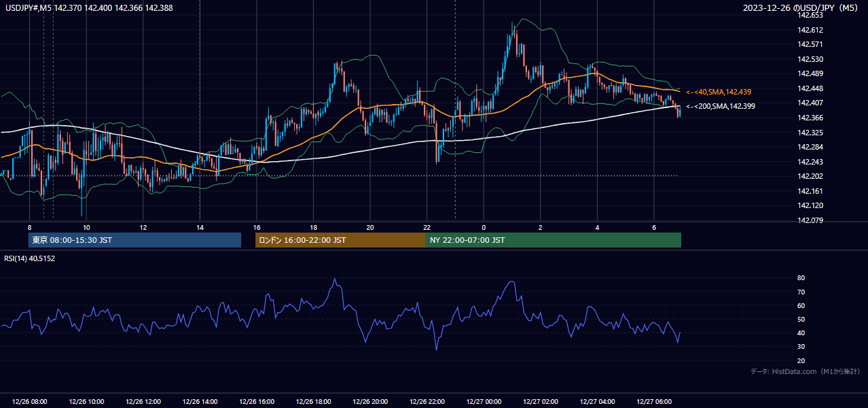Click the 12/27 02:00 time axis label
Screen dimensions: 868x408
(x=540, y=402)
